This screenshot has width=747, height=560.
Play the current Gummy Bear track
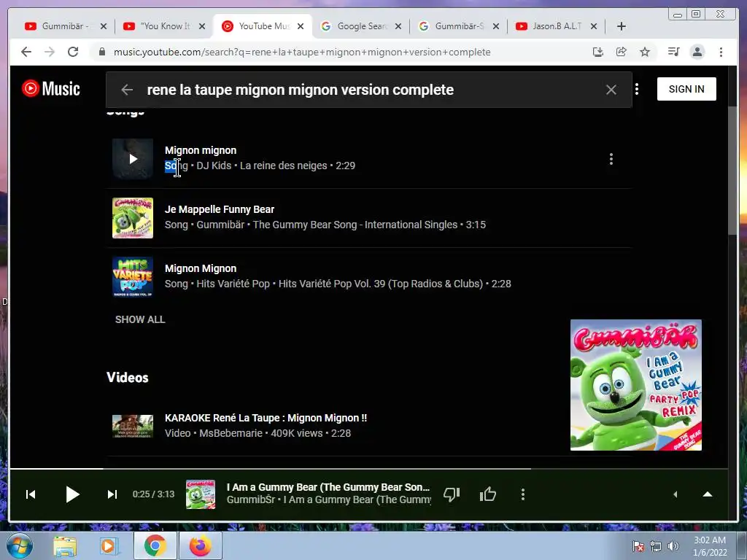coord(72,494)
